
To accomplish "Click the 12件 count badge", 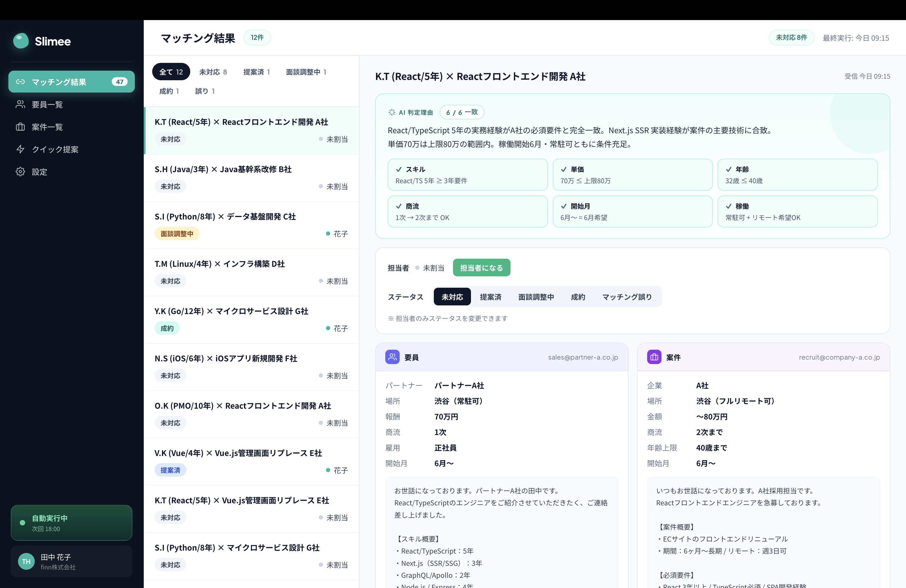I will pos(257,37).
